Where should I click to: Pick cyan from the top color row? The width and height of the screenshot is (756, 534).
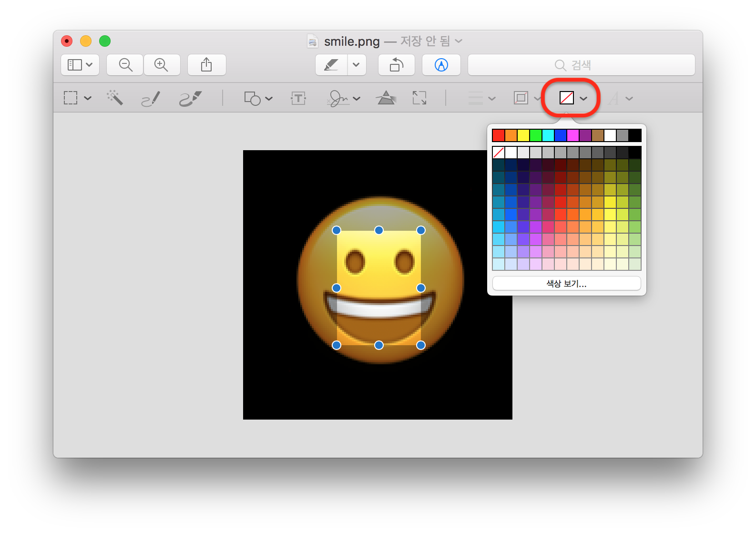click(548, 135)
